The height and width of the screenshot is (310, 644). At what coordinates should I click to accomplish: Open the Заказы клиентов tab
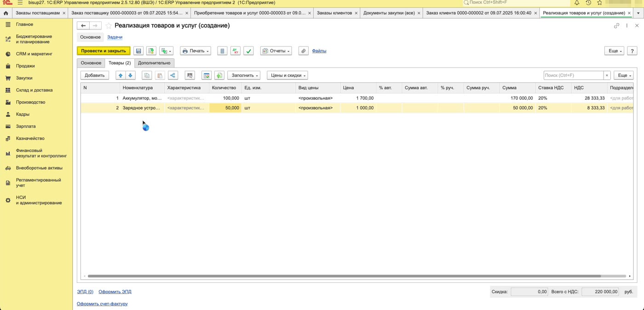click(x=334, y=13)
